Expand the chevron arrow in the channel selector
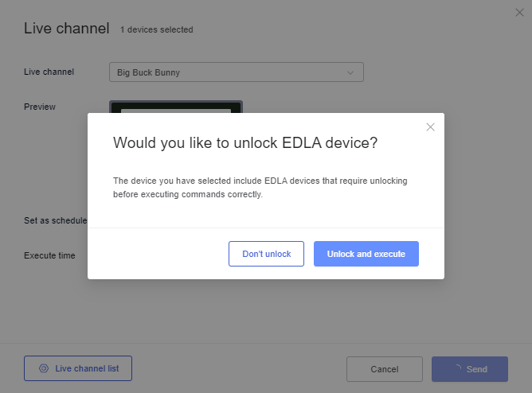Screen dimensions: 532x393 click(x=350, y=73)
